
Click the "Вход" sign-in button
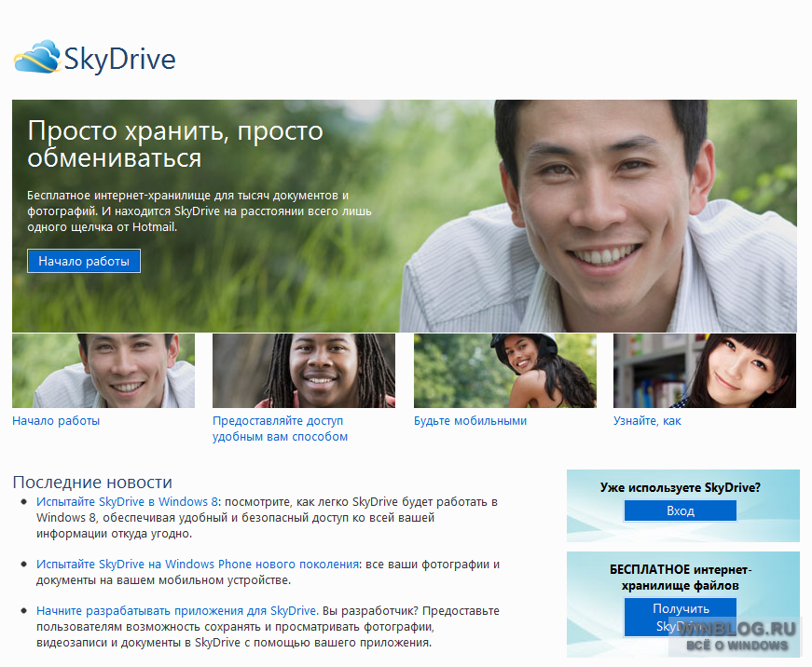coord(681,510)
